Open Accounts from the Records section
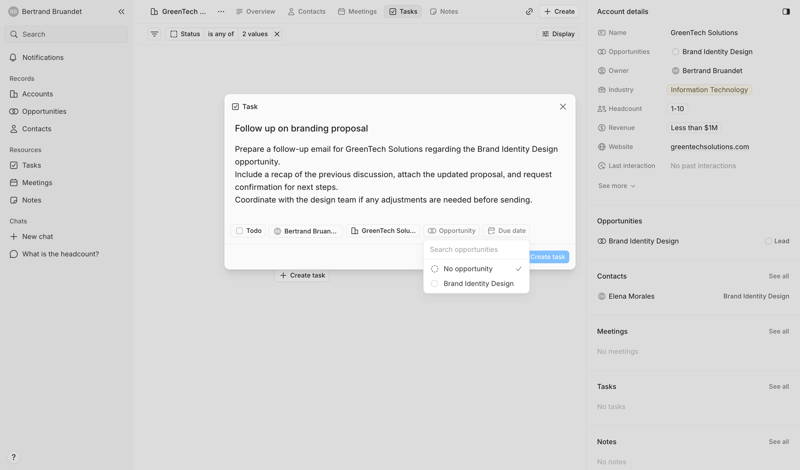This screenshot has width=800, height=470. (31, 94)
